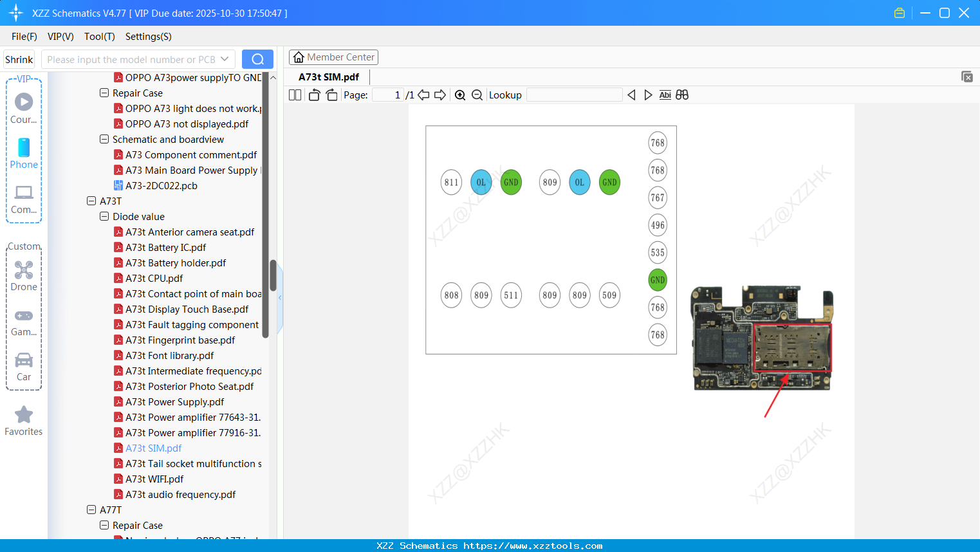Open A73t Battery IC.pdf
This screenshot has height=552, width=980.
click(165, 248)
